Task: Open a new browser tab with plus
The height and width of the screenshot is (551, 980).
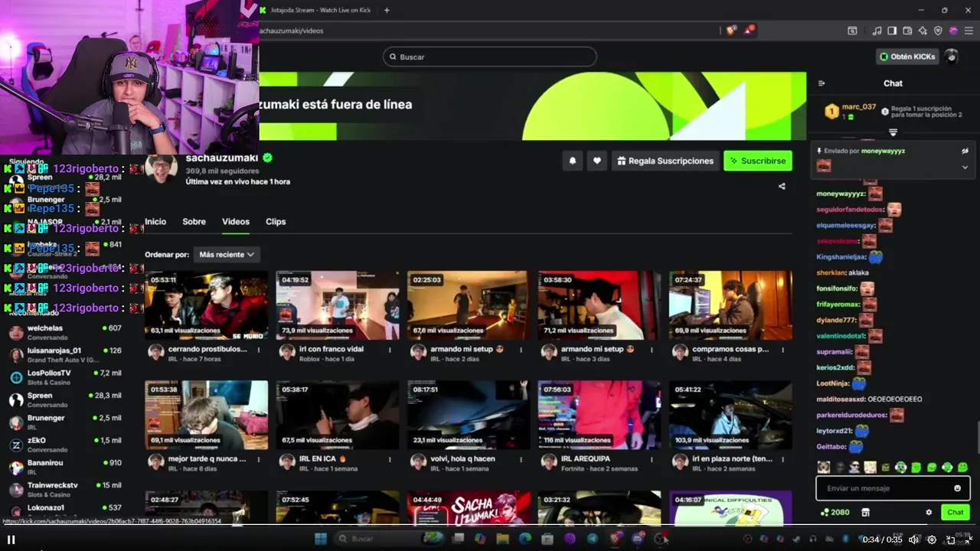Action: [x=387, y=10]
